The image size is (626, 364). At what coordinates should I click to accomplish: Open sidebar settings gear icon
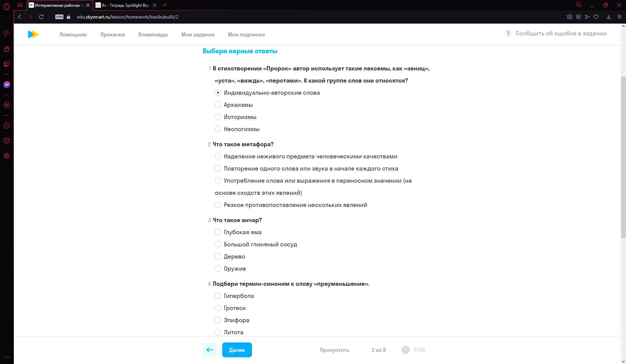7,156
